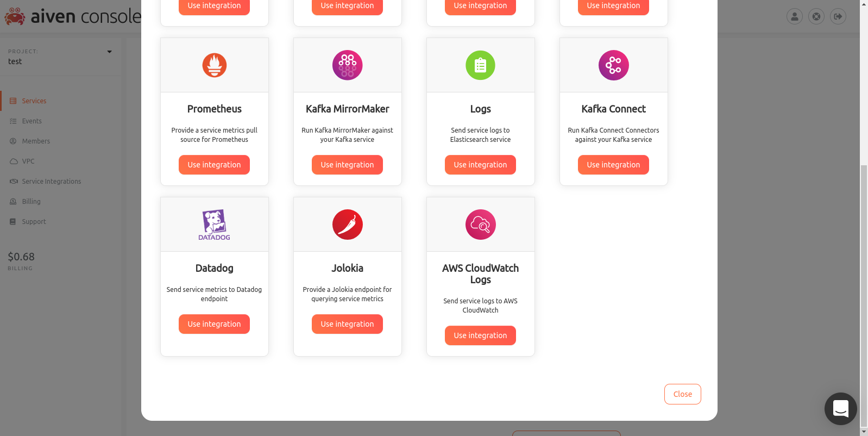Go to VPC section
Screen dimensions: 868x436
click(x=28, y=161)
